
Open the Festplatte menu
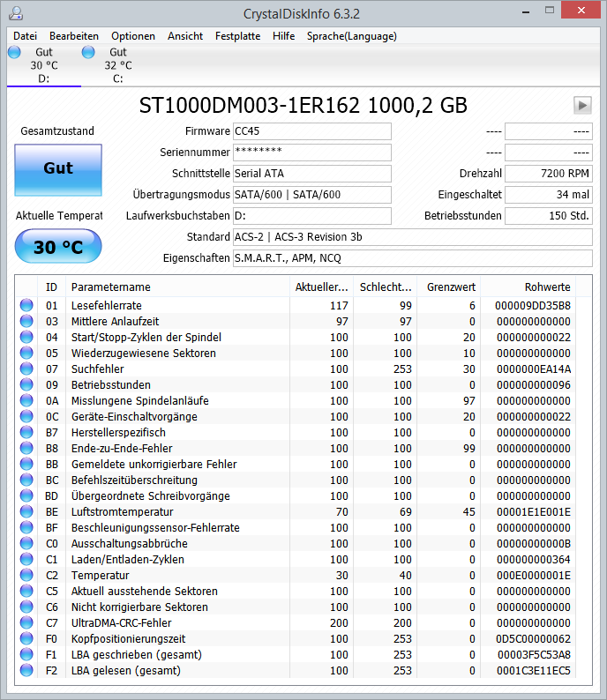click(x=237, y=36)
